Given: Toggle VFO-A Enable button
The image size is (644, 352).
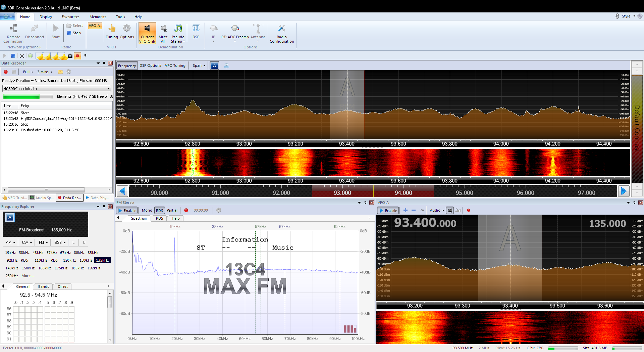Looking at the screenshot, I should point(388,211).
